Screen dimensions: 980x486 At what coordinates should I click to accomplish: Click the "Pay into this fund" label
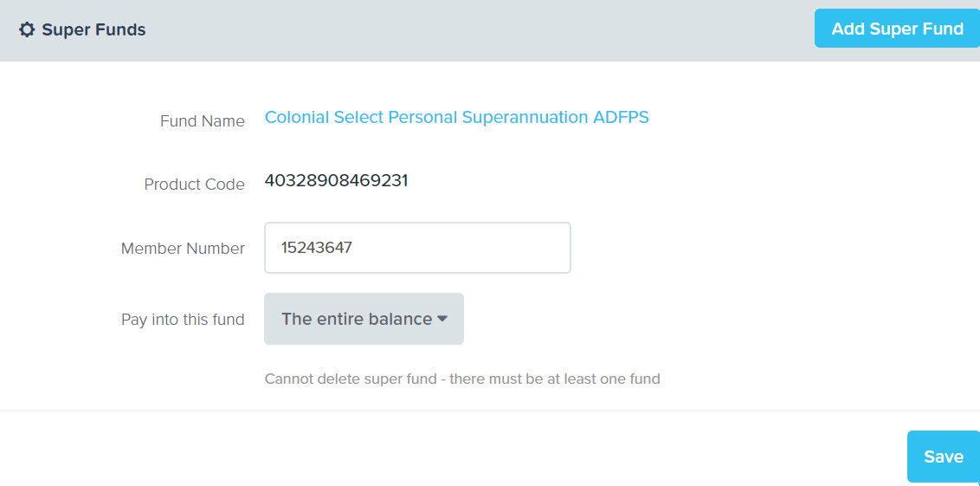[x=183, y=320]
